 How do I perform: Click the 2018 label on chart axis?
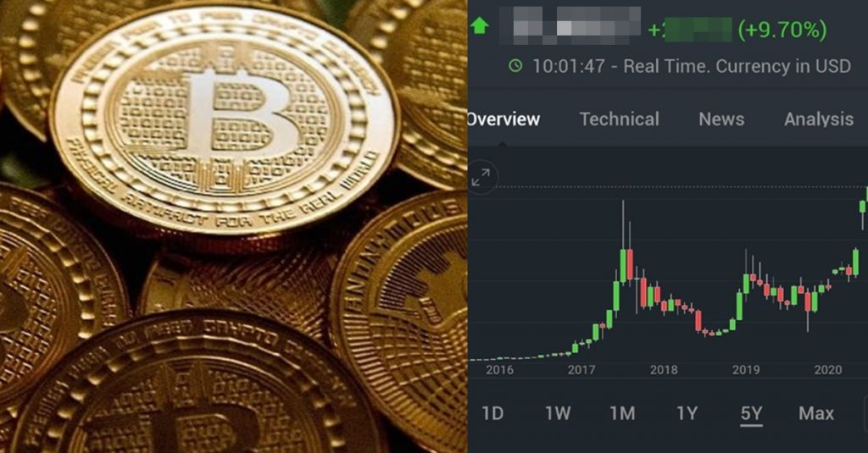pyautogui.click(x=663, y=369)
